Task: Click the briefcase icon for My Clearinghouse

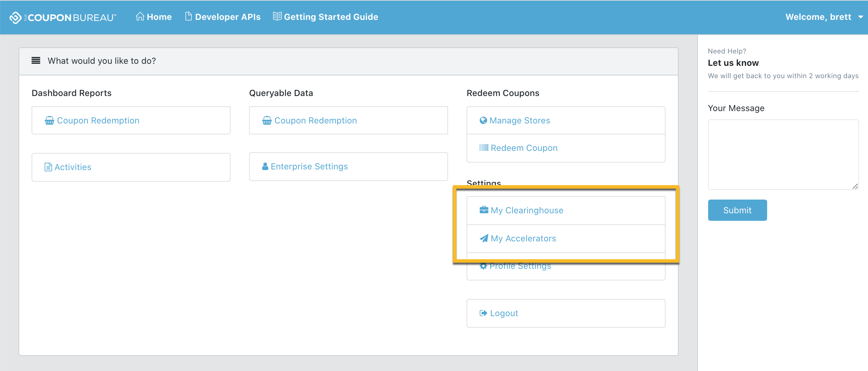Action: click(x=484, y=210)
